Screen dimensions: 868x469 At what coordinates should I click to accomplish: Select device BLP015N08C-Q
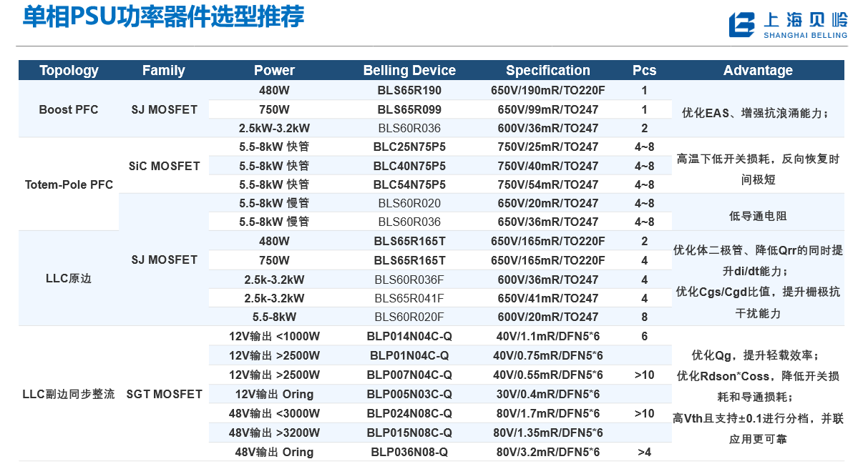tap(409, 433)
